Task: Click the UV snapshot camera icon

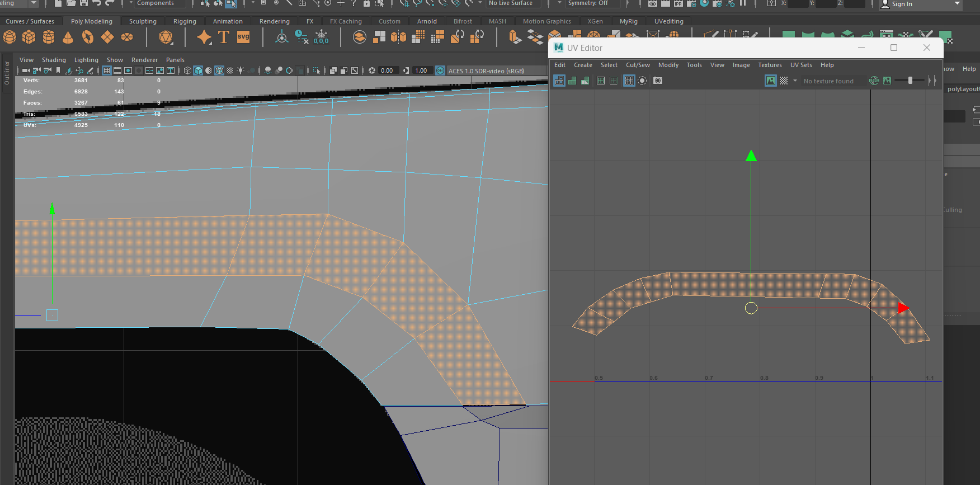Action: click(658, 81)
